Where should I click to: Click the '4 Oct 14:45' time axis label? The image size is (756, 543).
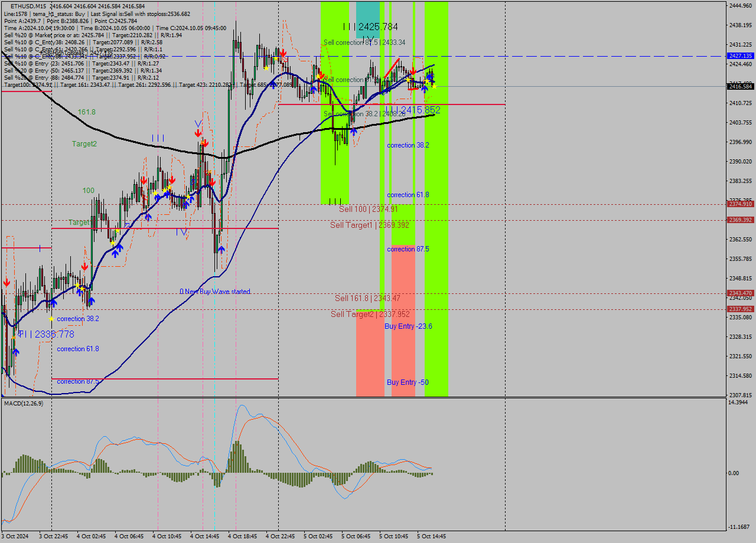coord(205,537)
